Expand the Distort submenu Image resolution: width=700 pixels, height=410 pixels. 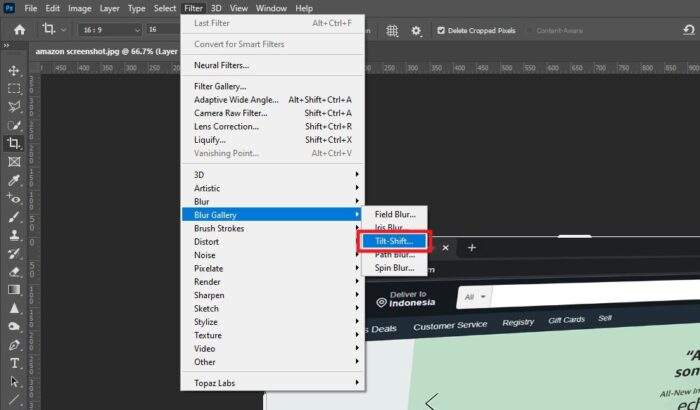click(273, 242)
